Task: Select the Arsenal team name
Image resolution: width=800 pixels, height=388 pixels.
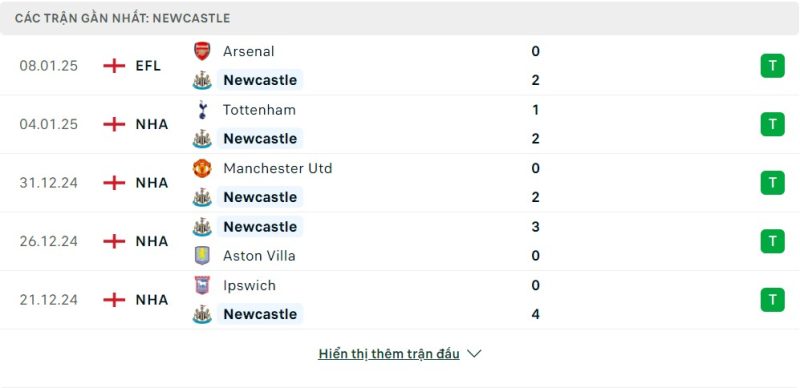Action: click(x=248, y=51)
